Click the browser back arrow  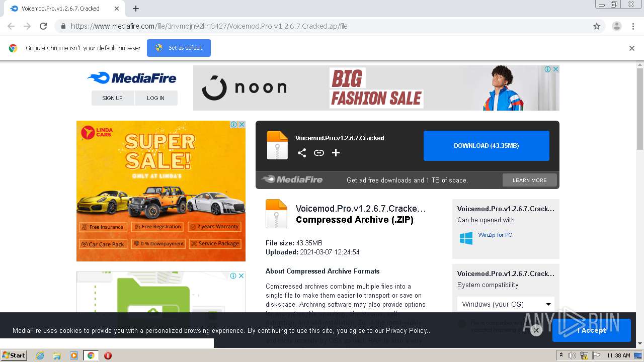click(11, 26)
